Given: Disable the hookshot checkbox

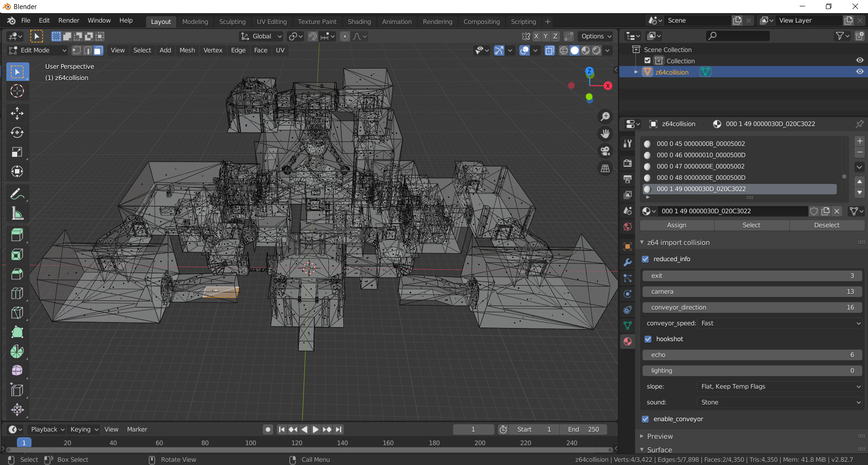Looking at the screenshot, I should click(648, 339).
